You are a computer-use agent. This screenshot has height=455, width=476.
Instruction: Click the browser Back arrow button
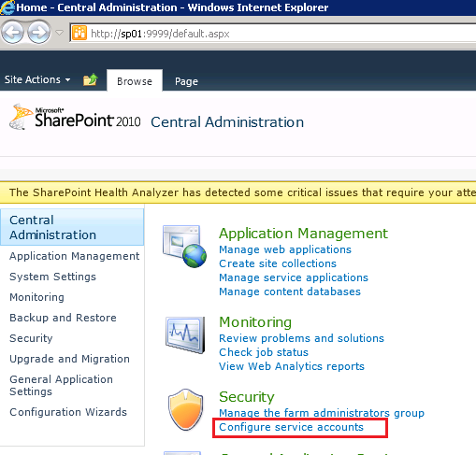pos(12,32)
